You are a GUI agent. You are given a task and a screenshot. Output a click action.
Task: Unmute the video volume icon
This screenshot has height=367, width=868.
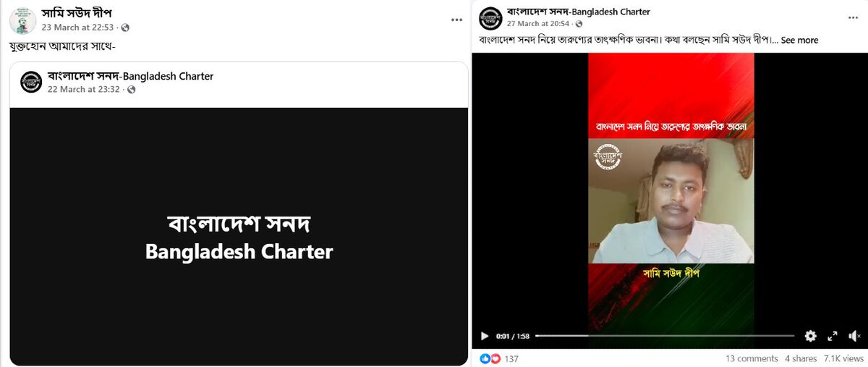[x=854, y=336]
